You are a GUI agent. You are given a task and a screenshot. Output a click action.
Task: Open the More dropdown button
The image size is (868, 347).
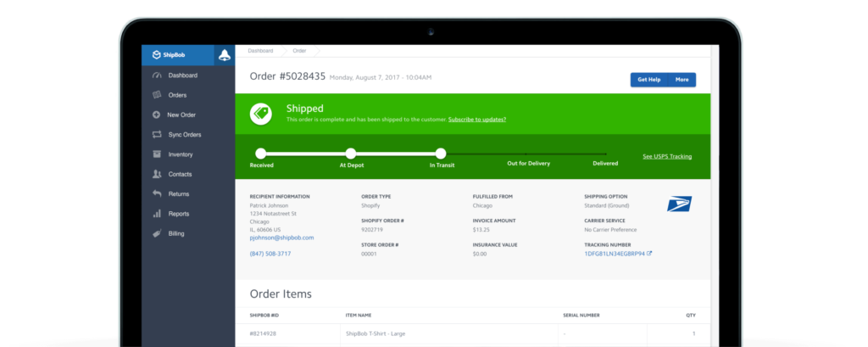point(682,80)
